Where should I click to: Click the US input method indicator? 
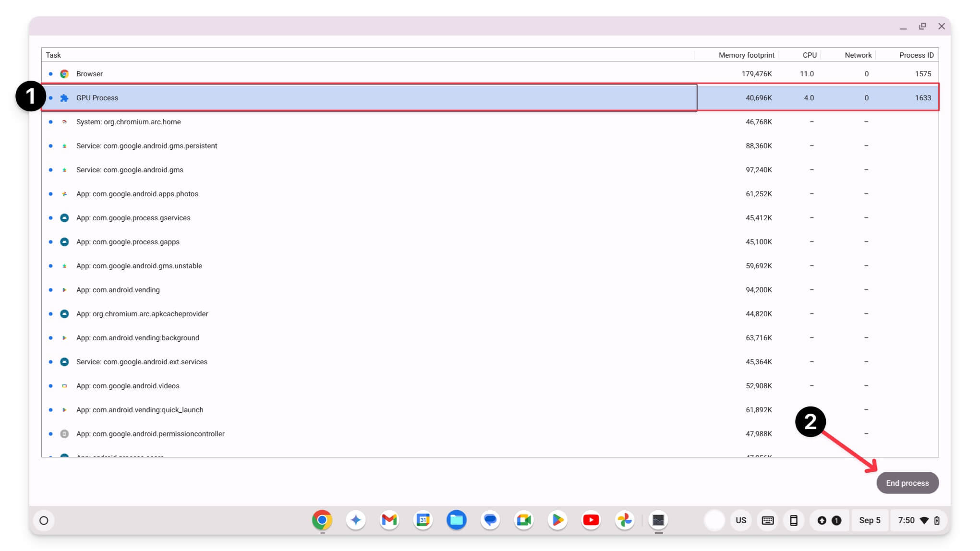tap(741, 521)
